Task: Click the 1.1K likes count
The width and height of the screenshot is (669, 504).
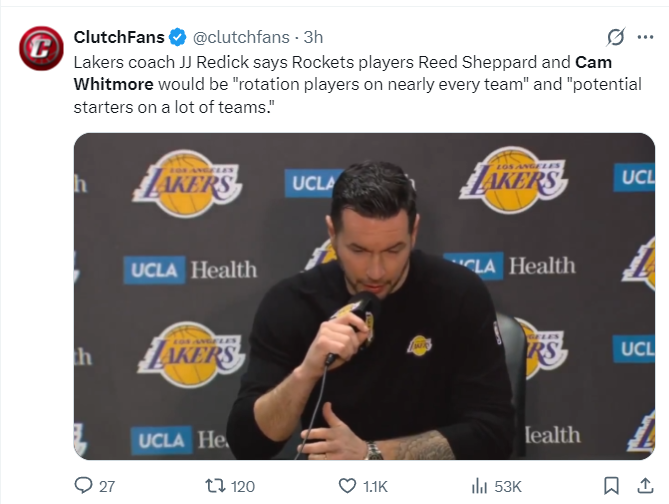Action: coord(375,487)
